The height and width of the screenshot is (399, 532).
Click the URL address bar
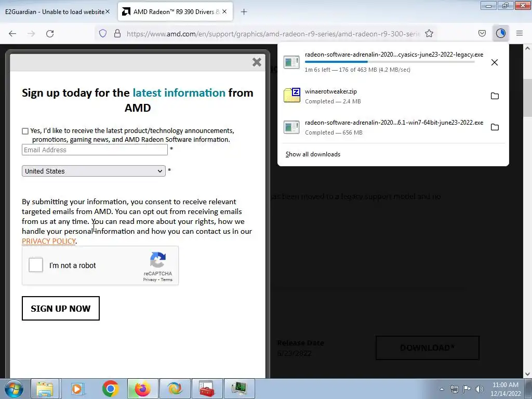[273, 34]
